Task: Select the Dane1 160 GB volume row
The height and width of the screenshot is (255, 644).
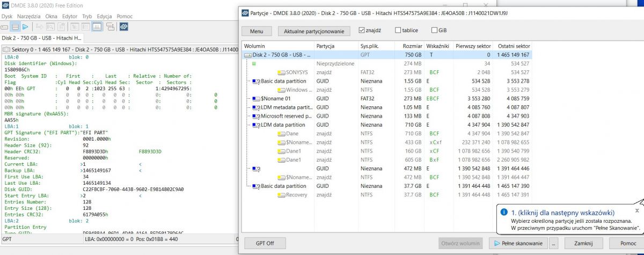Action: pos(387,151)
